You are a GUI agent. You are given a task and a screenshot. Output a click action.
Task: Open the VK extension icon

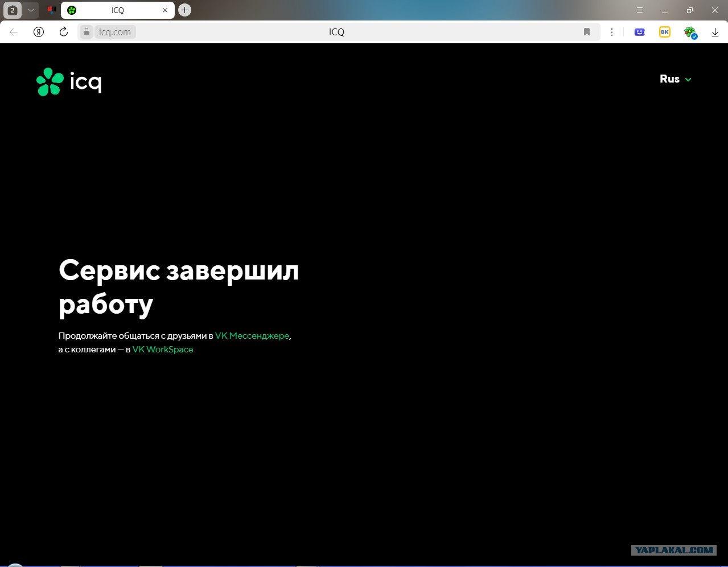(x=665, y=32)
